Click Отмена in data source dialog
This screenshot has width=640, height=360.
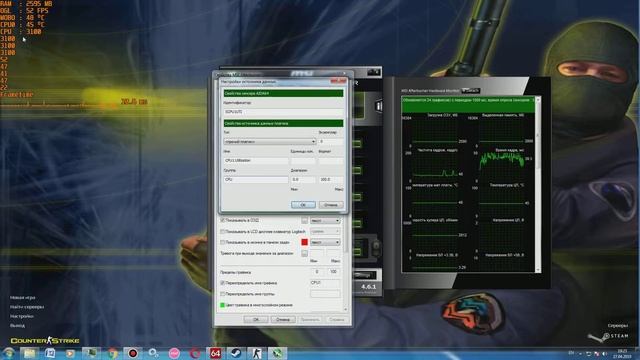(331, 205)
